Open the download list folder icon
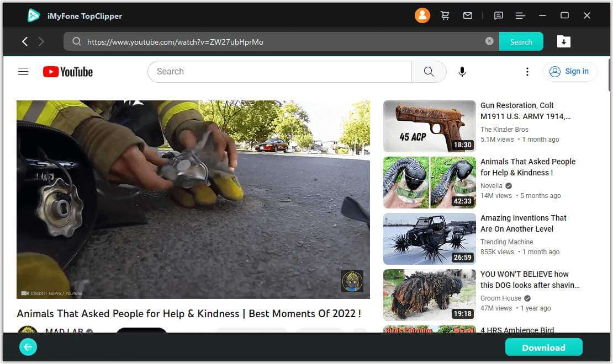Screen dimensions: 613x364 coord(563,41)
